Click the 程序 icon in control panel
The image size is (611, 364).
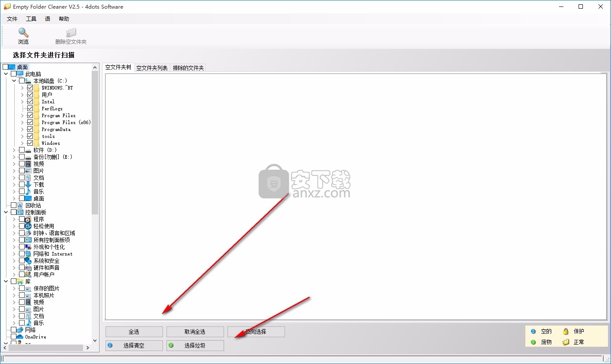click(x=28, y=219)
